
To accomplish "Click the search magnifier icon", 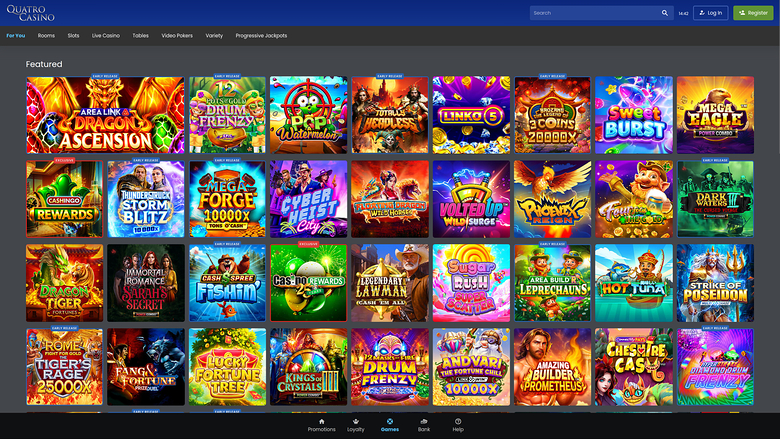I will [665, 13].
